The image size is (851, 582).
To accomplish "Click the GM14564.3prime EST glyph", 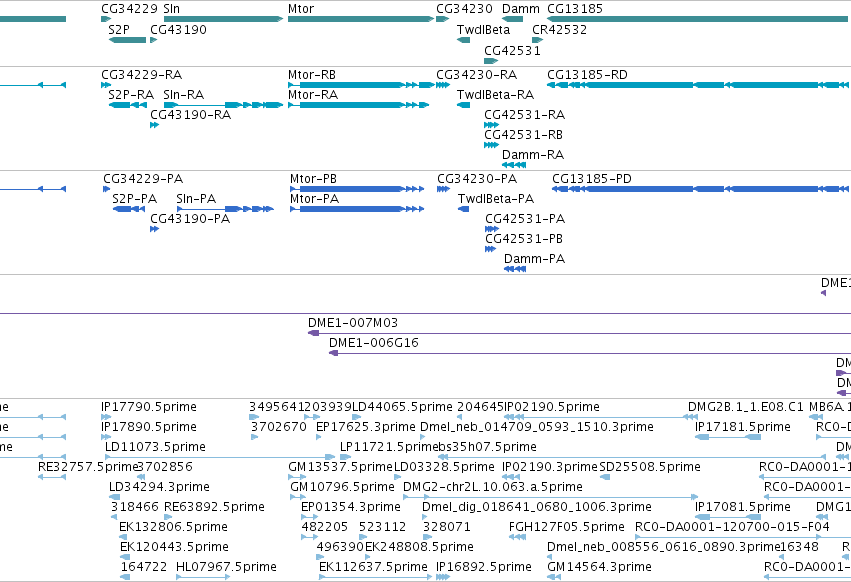I will click(554, 577).
